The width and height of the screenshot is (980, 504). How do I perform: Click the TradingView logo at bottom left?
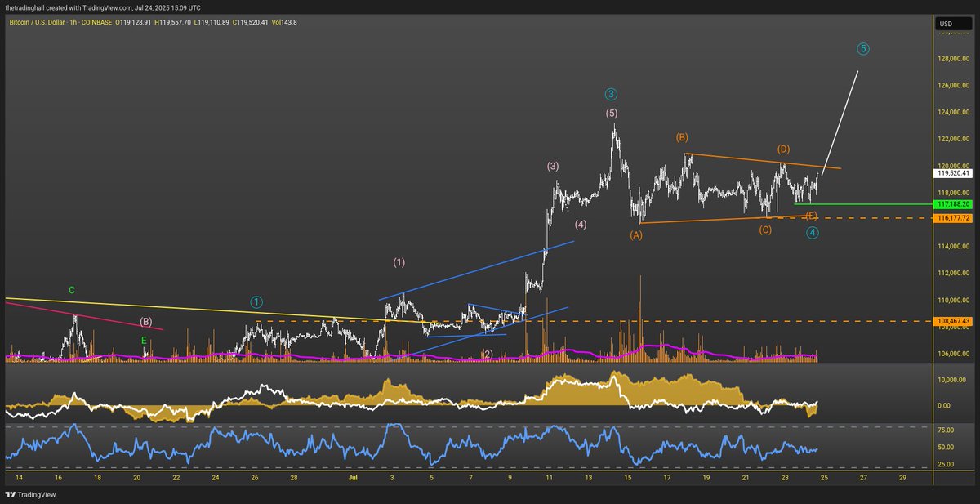tap(29, 495)
